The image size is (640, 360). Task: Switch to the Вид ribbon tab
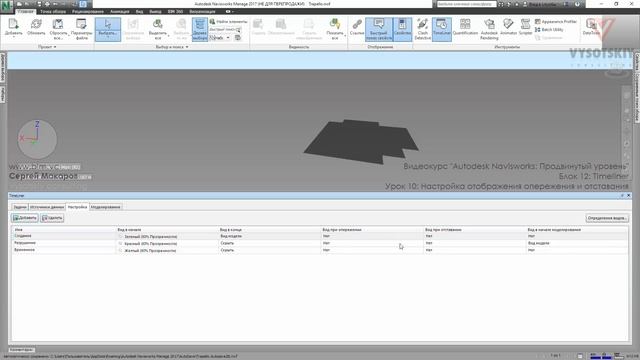(139, 11)
